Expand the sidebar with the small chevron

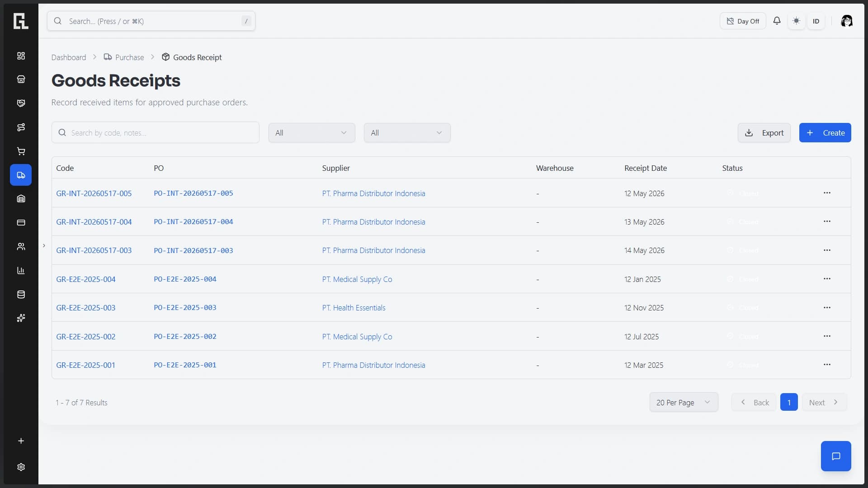pyautogui.click(x=44, y=246)
